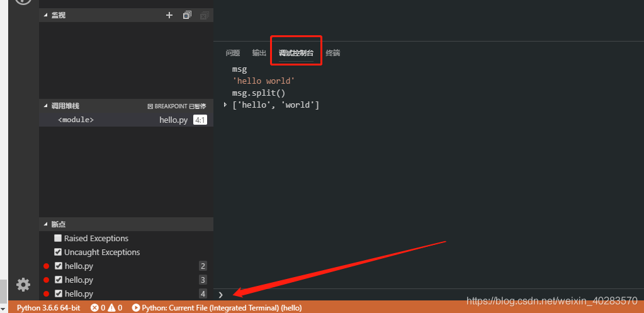The height and width of the screenshot is (313, 644).
Task: Select Python 3.6.6 64-bit interpreter in status bar
Action: pos(48,308)
